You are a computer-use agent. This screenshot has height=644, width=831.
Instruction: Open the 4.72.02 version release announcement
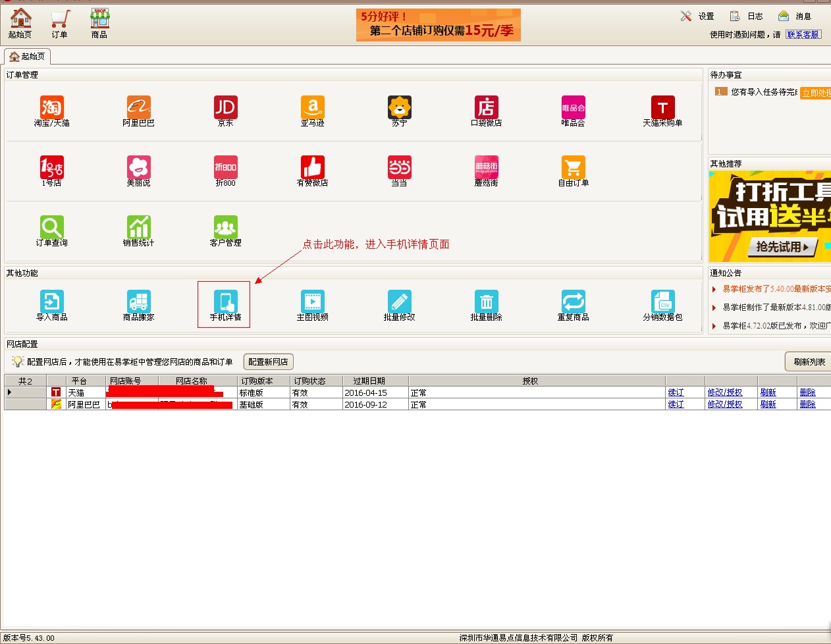coord(776,326)
